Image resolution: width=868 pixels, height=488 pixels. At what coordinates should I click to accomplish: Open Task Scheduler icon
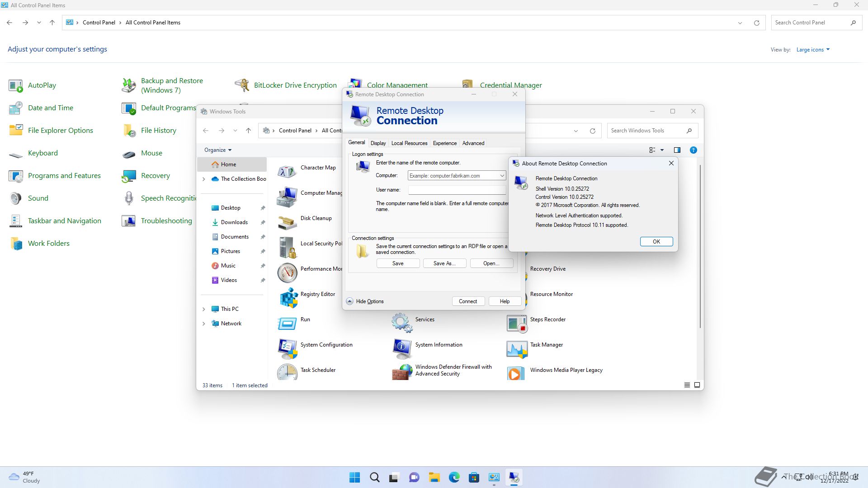[x=288, y=372]
